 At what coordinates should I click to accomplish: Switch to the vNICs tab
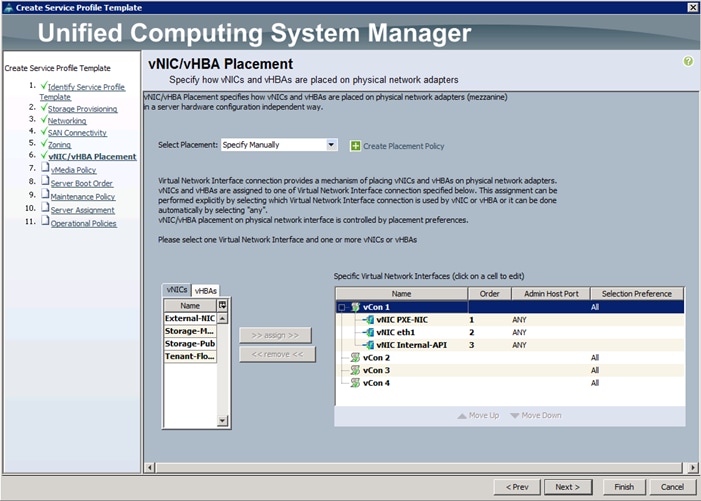[177, 290]
